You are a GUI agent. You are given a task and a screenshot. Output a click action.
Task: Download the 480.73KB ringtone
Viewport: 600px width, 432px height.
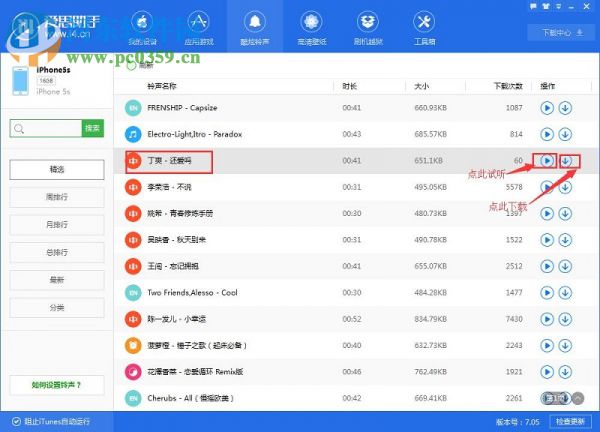(565, 214)
